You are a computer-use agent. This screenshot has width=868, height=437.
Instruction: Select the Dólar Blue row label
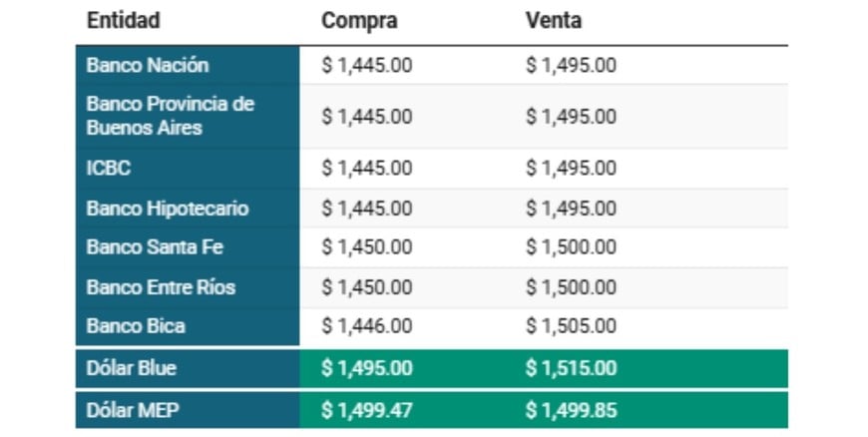(132, 368)
